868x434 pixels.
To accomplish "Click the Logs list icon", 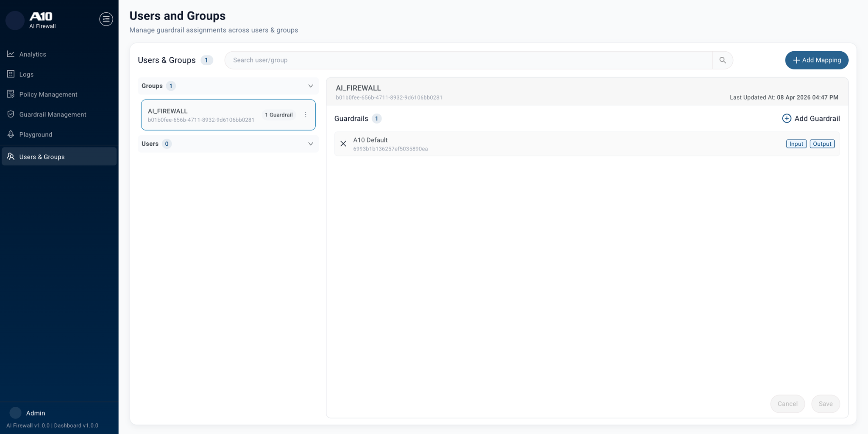I will tap(11, 74).
